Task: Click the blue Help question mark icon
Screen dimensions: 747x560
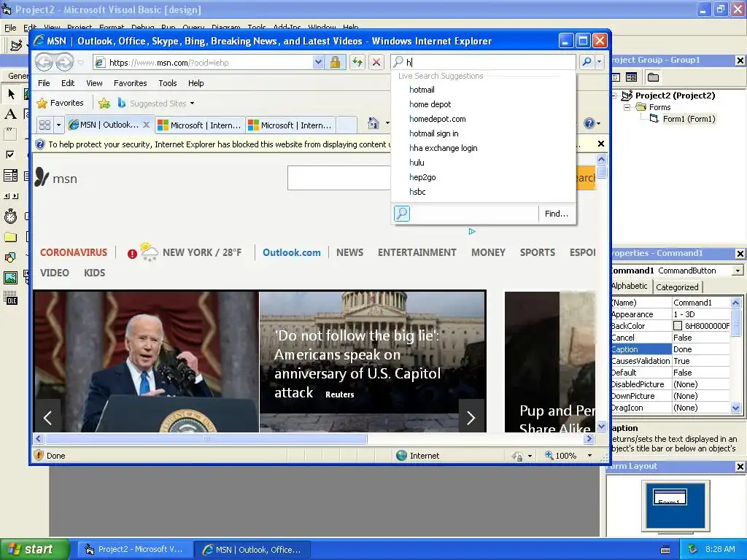Action: pyautogui.click(x=589, y=123)
